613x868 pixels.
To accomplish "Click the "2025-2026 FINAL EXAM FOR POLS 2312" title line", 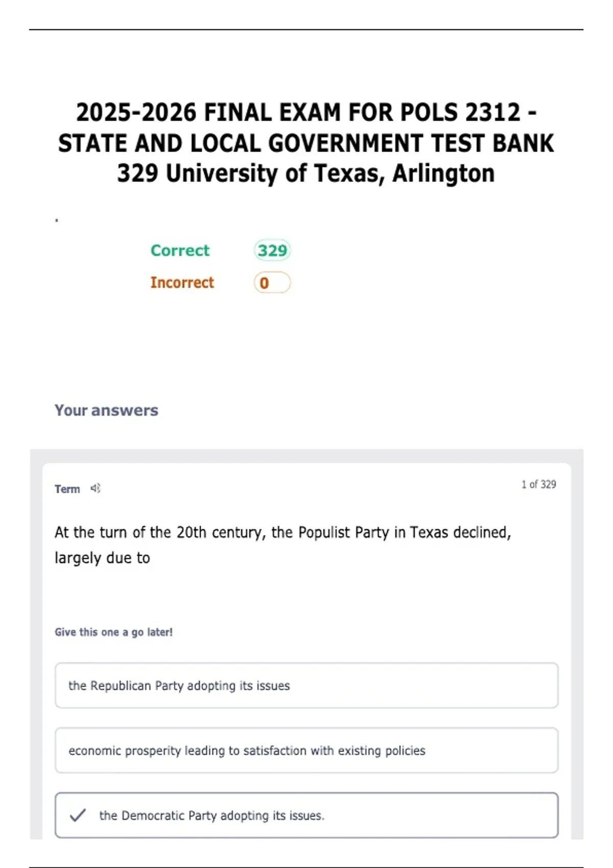I will click(x=306, y=112).
